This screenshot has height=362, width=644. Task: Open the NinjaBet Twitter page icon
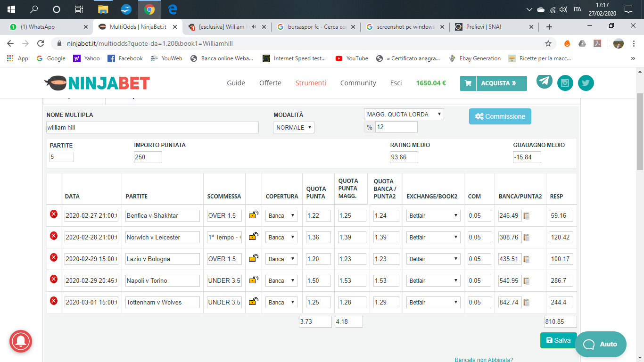click(586, 83)
